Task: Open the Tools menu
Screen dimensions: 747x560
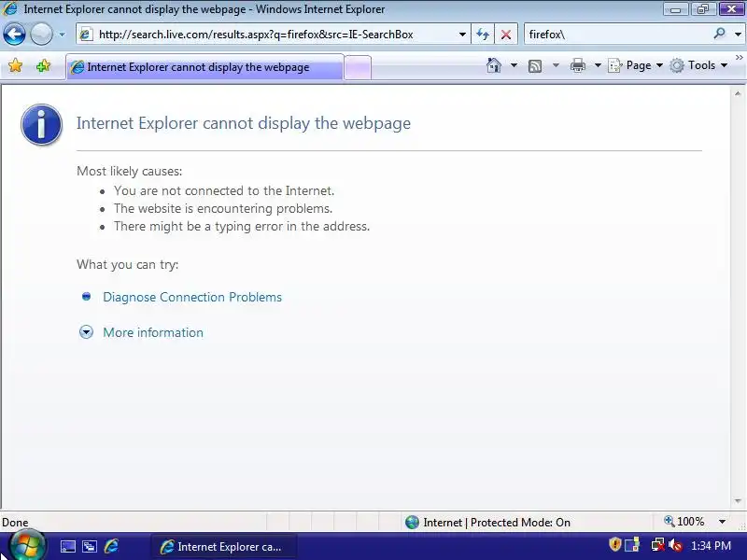Action: [698, 65]
